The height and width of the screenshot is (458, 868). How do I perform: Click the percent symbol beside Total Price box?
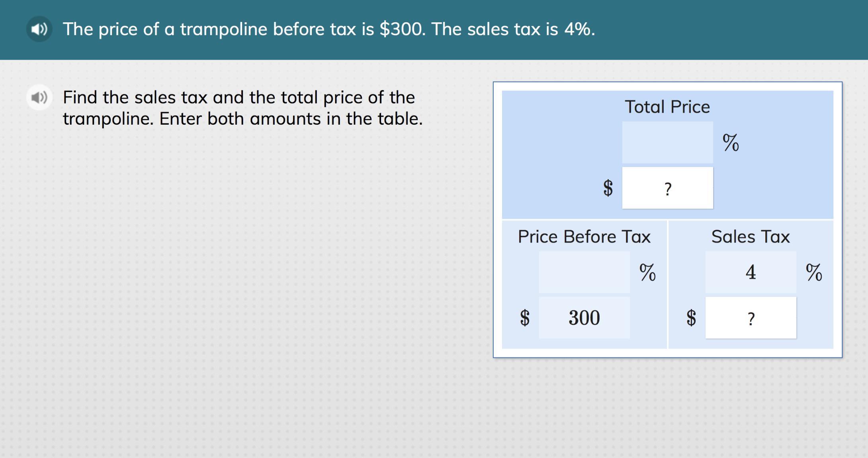tap(731, 143)
